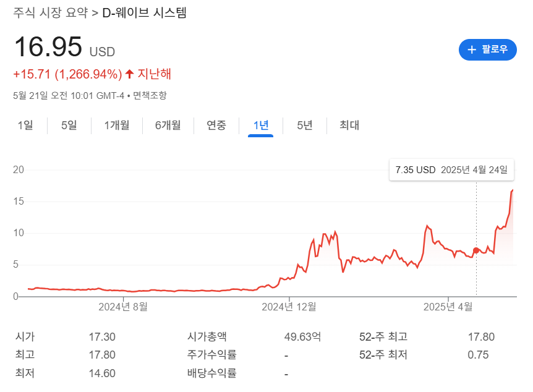The width and height of the screenshot is (533, 392).
Task: Click the 16.95 current price value
Action: [48, 47]
